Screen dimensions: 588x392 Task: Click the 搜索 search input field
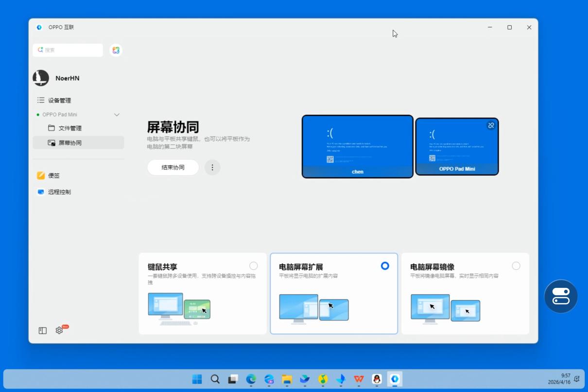68,50
